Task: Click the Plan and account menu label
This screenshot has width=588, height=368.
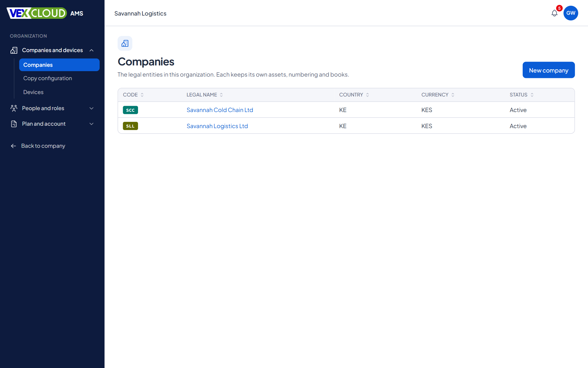Action: (44, 124)
